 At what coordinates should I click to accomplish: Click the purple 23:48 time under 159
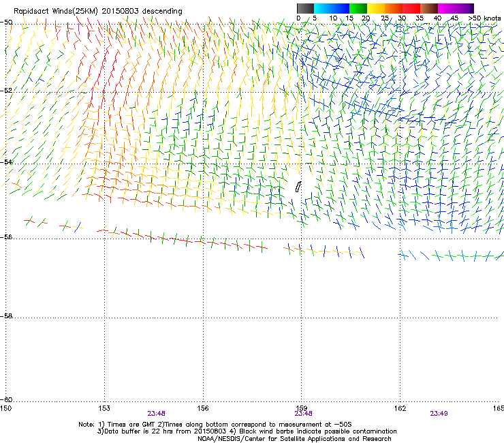tap(304, 414)
